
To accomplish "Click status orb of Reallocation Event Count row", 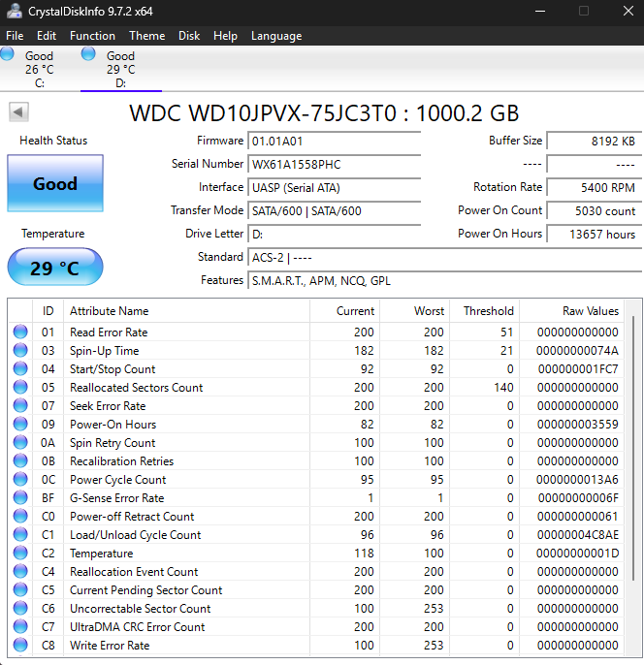I will pos(20,571).
